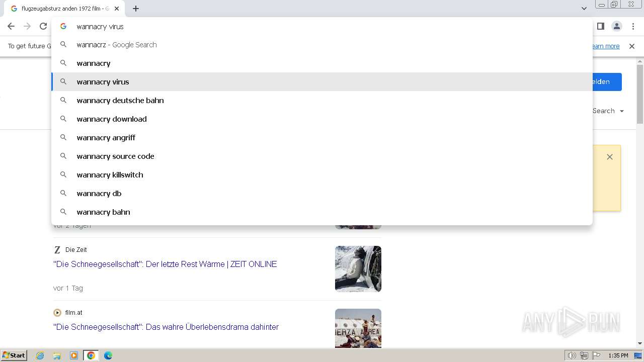Choose the 'wannacry source code' suggestion

click(x=322, y=156)
